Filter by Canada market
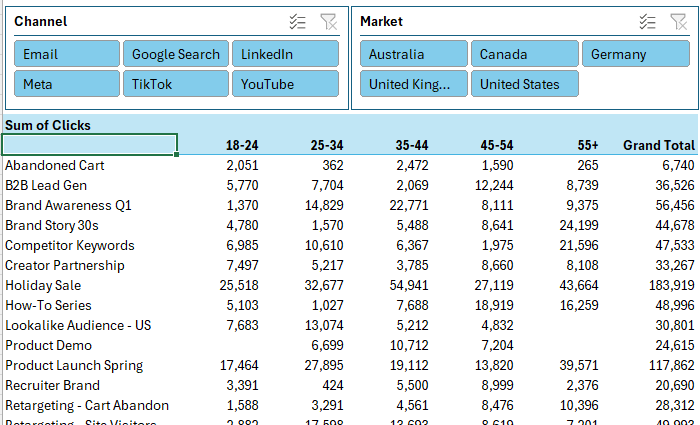 point(525,54)
